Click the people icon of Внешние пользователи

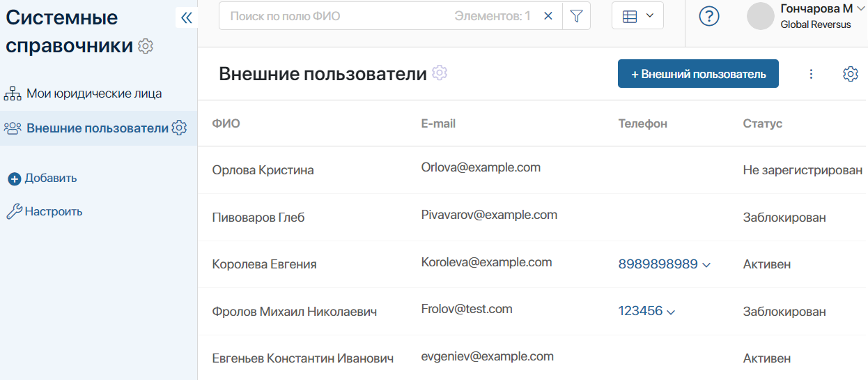click(x=13, y=128)
